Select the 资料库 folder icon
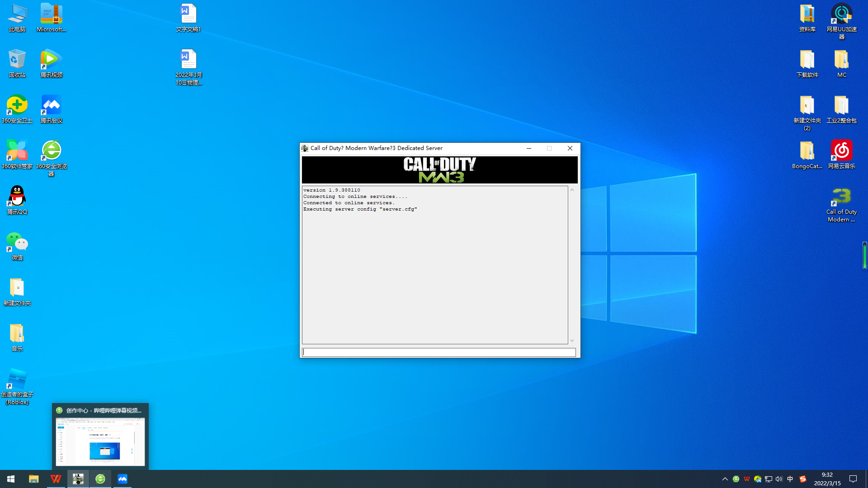 point(807,18)
